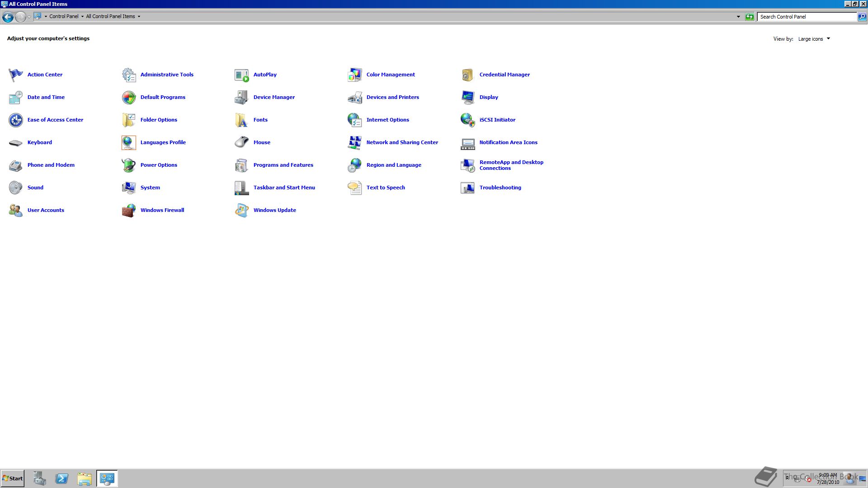Open the Start menu
Screen dimensions: 868x488
coord(13,479)
